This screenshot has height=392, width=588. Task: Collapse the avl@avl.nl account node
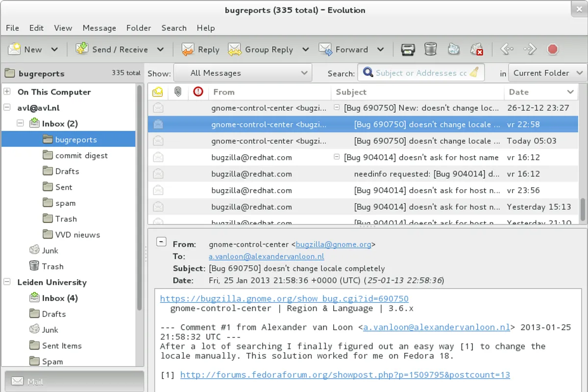click(7, 108)
